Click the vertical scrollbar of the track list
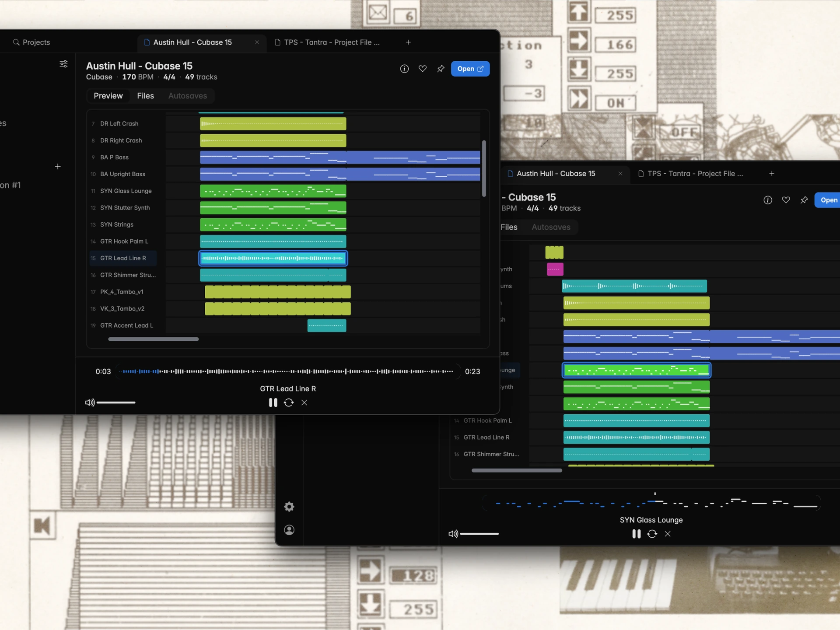840x630 pixels. 484,168
